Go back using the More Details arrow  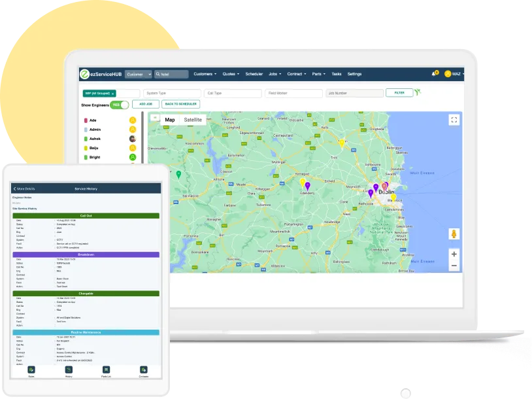[14, 188]
